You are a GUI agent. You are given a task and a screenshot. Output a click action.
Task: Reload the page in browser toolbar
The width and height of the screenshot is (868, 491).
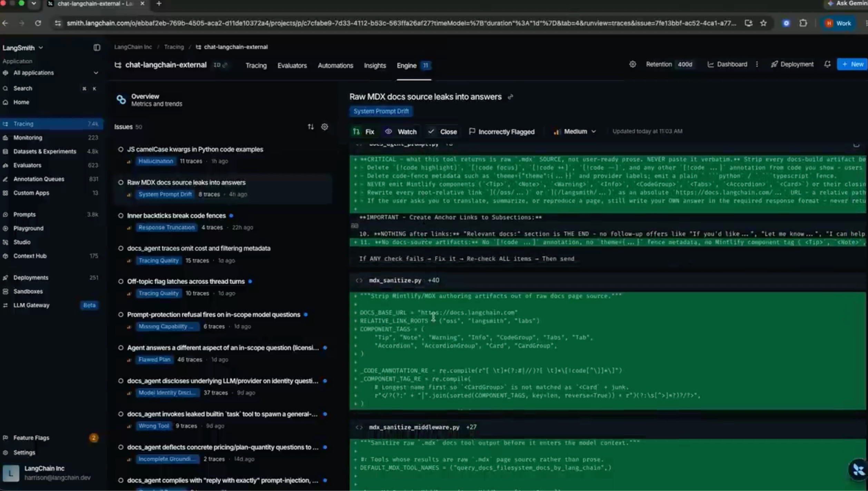click(x=38, y=23)
